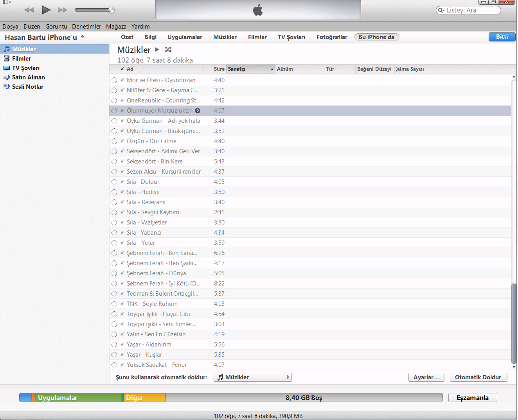518x420 pixels.
Task: Select the Bu iPhone'da tab
Action: point(377,37)
